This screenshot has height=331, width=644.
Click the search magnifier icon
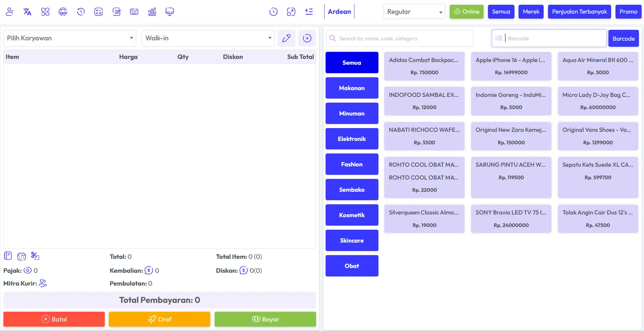333,38
